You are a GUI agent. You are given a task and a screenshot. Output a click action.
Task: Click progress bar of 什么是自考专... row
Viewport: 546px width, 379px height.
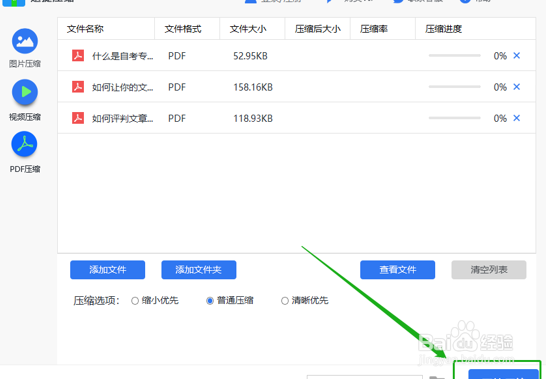[x=454, y=55]
